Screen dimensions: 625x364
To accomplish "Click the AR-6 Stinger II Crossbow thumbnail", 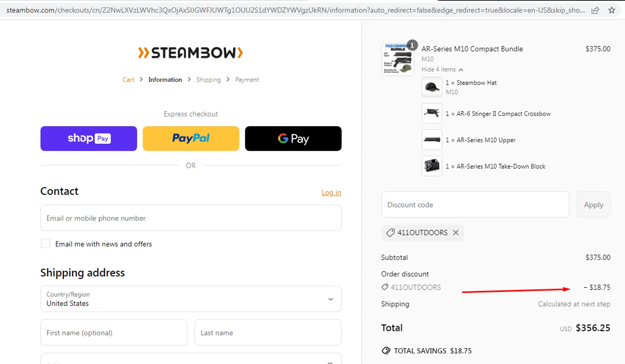I will click(x=432, y=113).
